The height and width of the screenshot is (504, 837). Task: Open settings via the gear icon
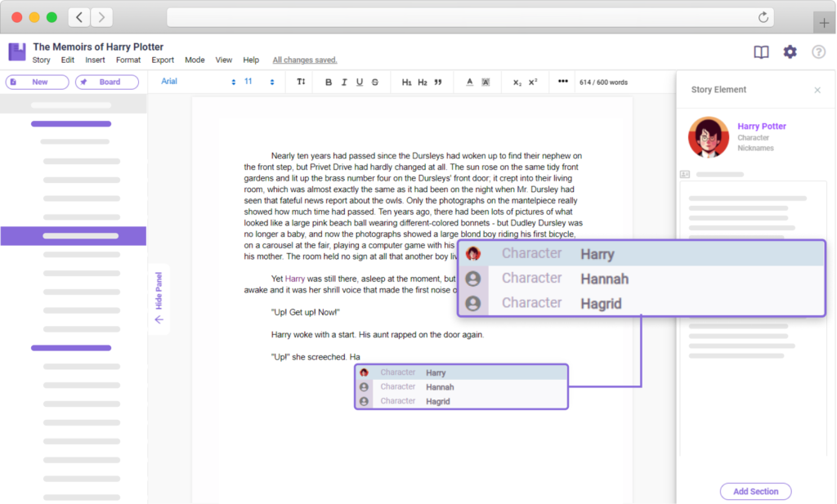tap(790, 52)
